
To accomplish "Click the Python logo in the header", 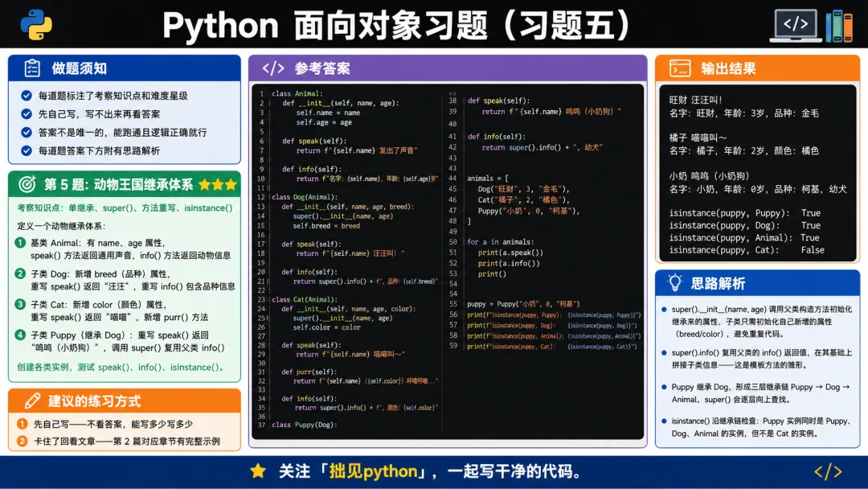I will [36, 24].
